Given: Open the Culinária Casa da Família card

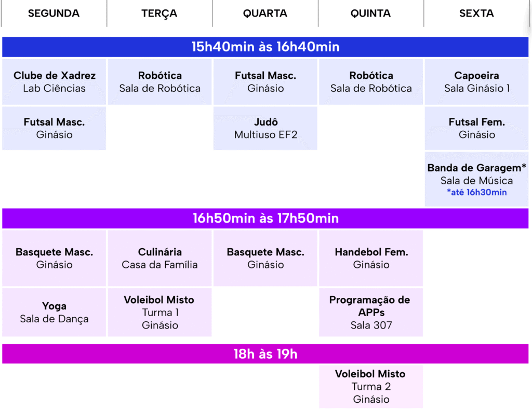Looking at the screenshot, I should 160,258.
